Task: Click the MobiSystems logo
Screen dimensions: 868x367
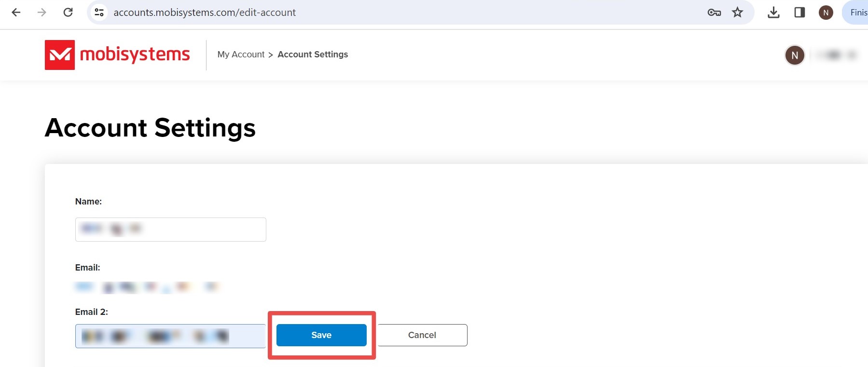Action: click(117, 55)
